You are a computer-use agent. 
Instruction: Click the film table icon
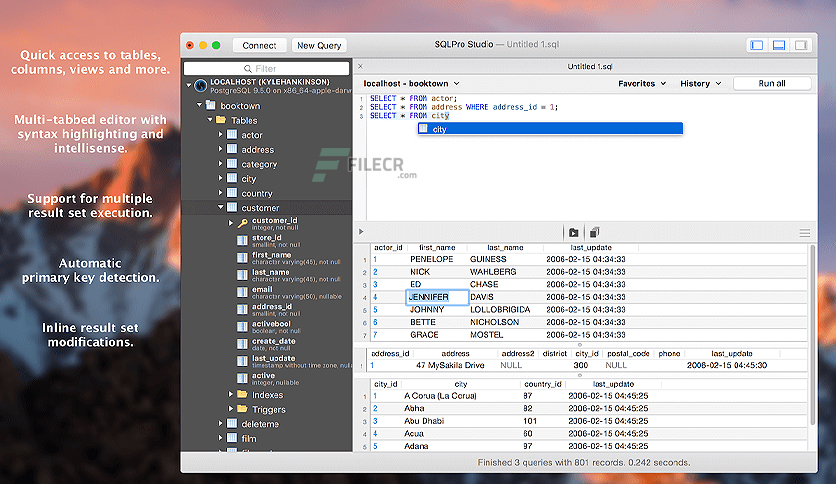[x=232, y=438]
